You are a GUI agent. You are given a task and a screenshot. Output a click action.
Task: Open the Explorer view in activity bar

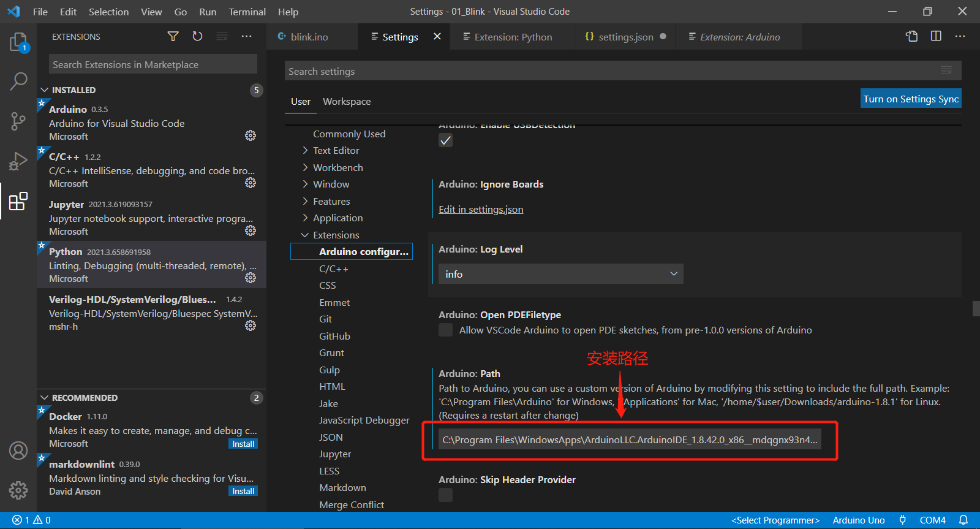coord(18,42)
